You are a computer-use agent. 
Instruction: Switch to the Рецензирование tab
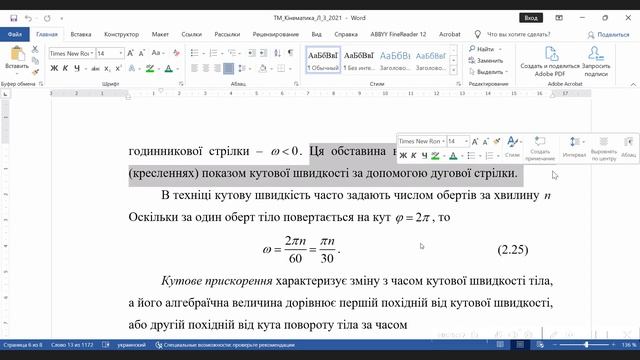point(276,34)
